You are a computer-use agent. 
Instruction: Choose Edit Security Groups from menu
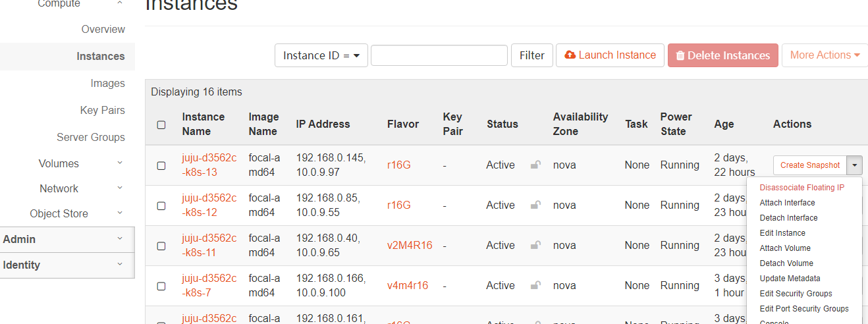coord(796,294)
